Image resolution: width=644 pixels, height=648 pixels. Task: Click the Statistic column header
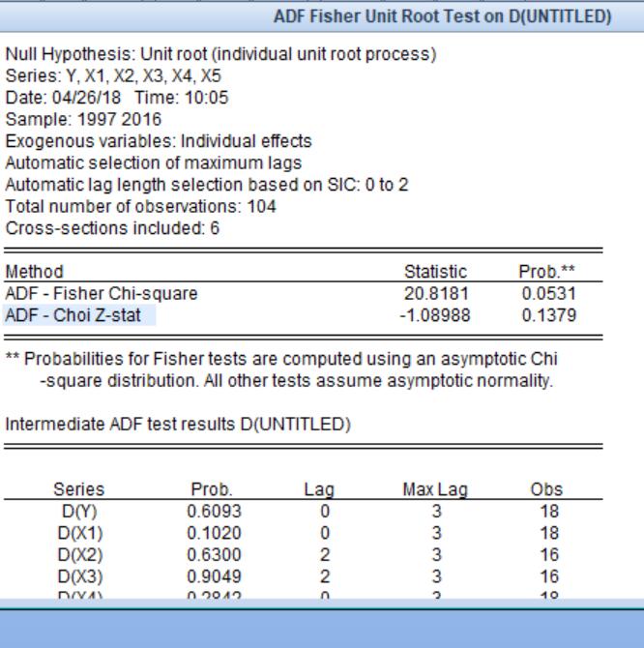point(435,274)
